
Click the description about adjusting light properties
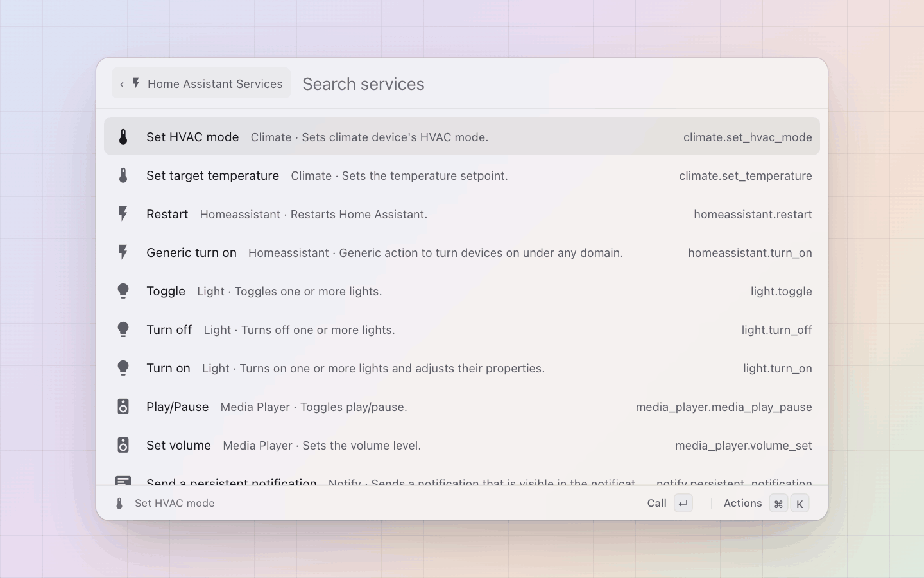(392, 368)
